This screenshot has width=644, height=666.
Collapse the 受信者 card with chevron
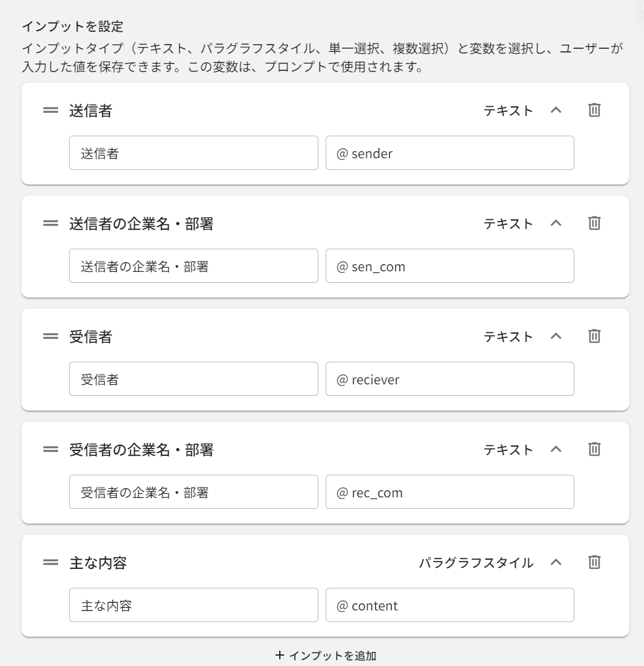(555, 337)
